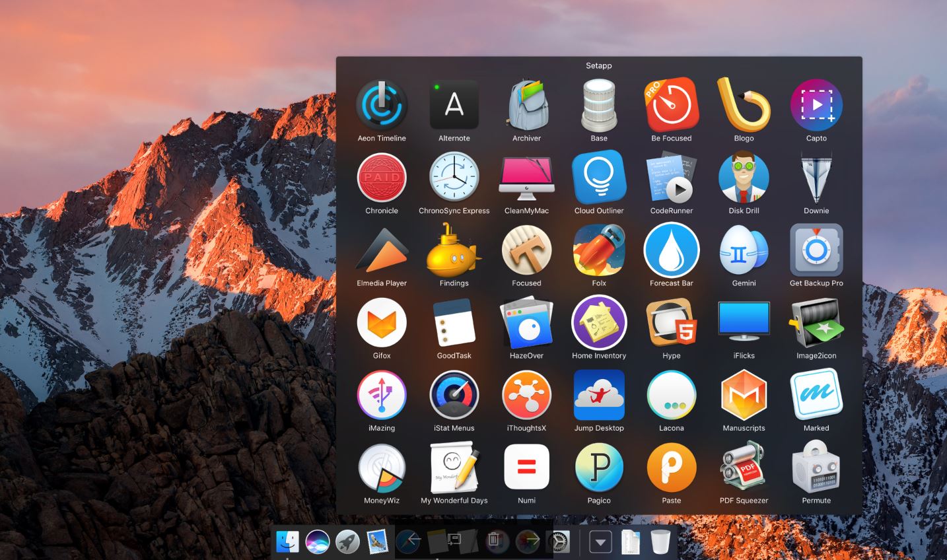
Task: Open the Numi calculator app
Action: tap(527, 468)
